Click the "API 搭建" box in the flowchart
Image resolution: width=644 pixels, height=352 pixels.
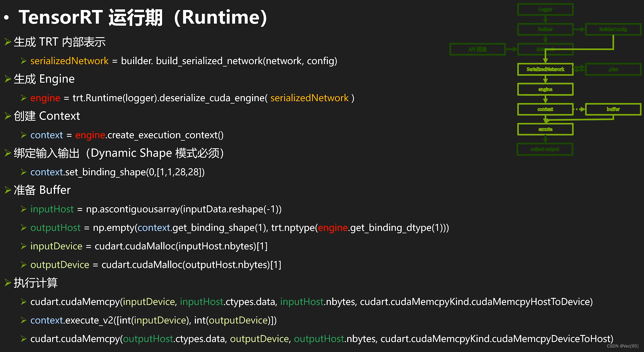tap(477, 49)
